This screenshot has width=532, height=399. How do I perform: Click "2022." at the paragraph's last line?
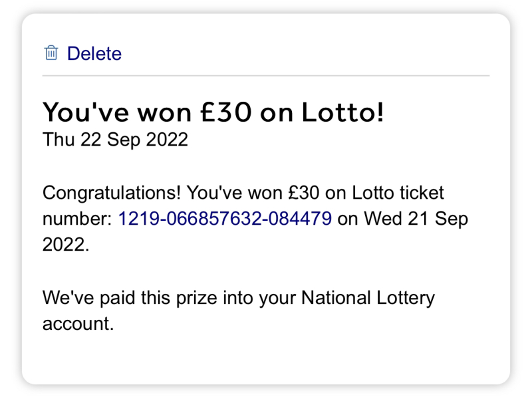coord(65,244)
